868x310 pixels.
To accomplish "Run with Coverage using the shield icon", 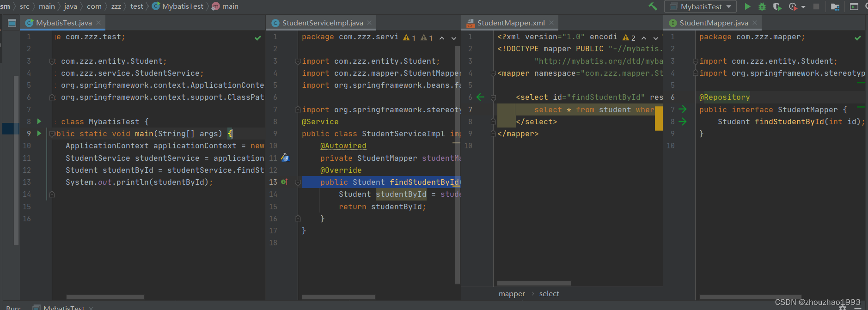I will [x=777, y=6].
